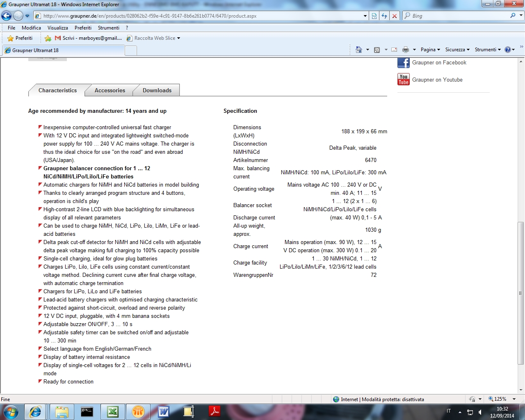
Task: Switch to the Accessories tab
Action: [x=110, y=90]
